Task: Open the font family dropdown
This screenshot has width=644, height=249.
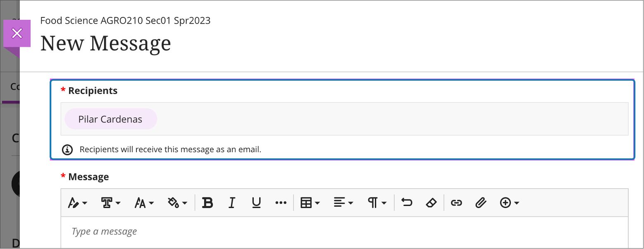Action: click(x=110, y=203)
